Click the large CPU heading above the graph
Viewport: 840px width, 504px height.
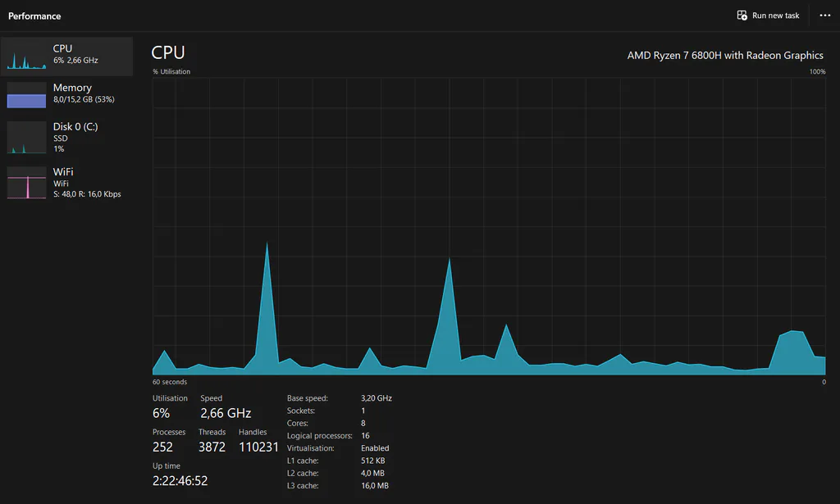[x=167, y=52]
